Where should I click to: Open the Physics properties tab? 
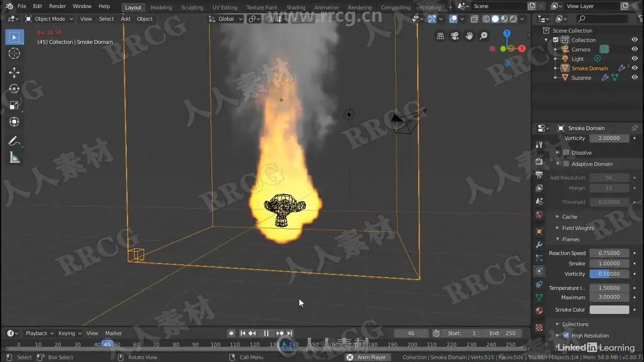(x=539, y=271)
